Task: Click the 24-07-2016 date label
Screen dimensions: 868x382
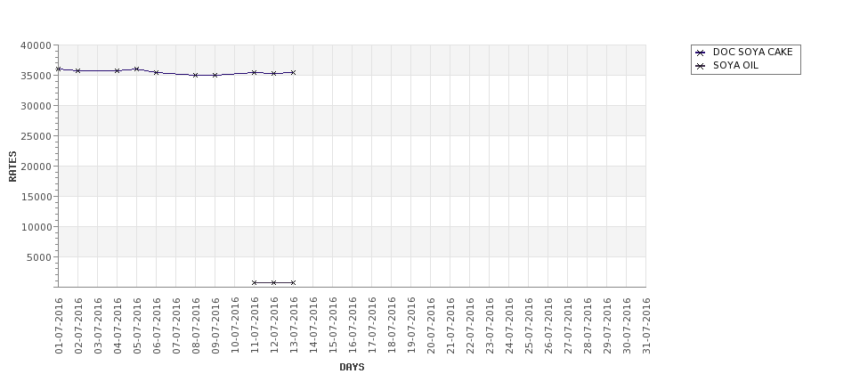Action: (x=508, y=326)
